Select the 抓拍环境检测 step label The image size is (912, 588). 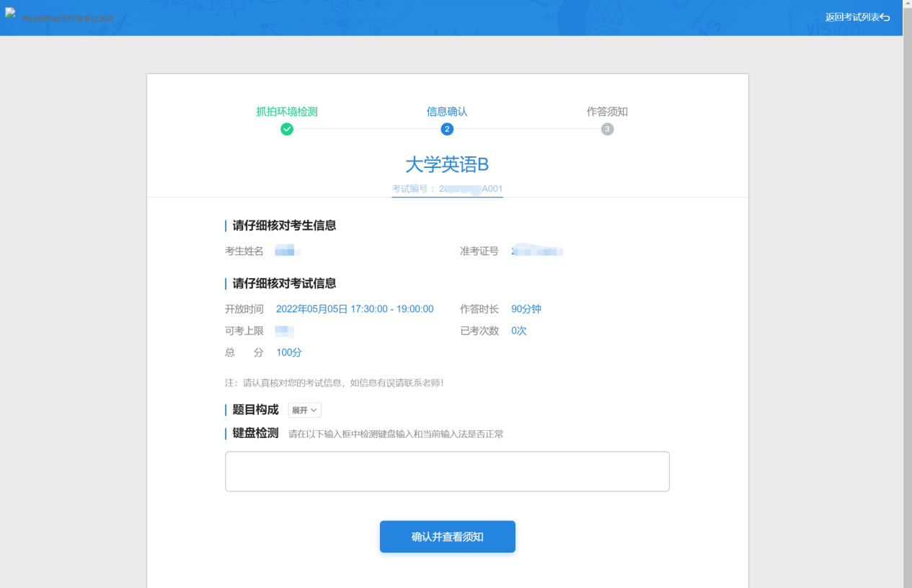(x=287, y=112)
